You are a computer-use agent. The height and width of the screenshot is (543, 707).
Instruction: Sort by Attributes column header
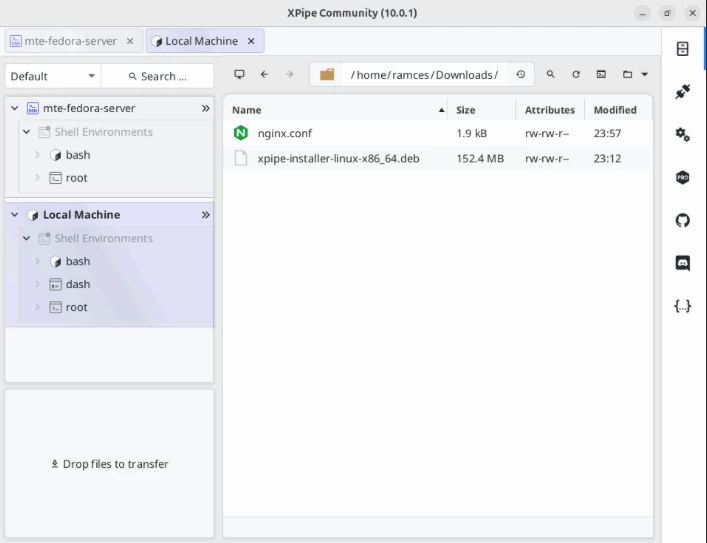[550, 110]
